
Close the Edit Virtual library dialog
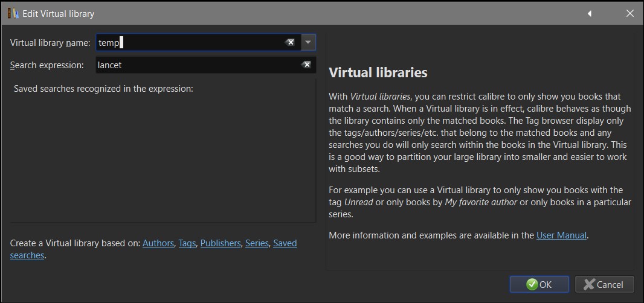pyautogui.click(x=630, y=13)
